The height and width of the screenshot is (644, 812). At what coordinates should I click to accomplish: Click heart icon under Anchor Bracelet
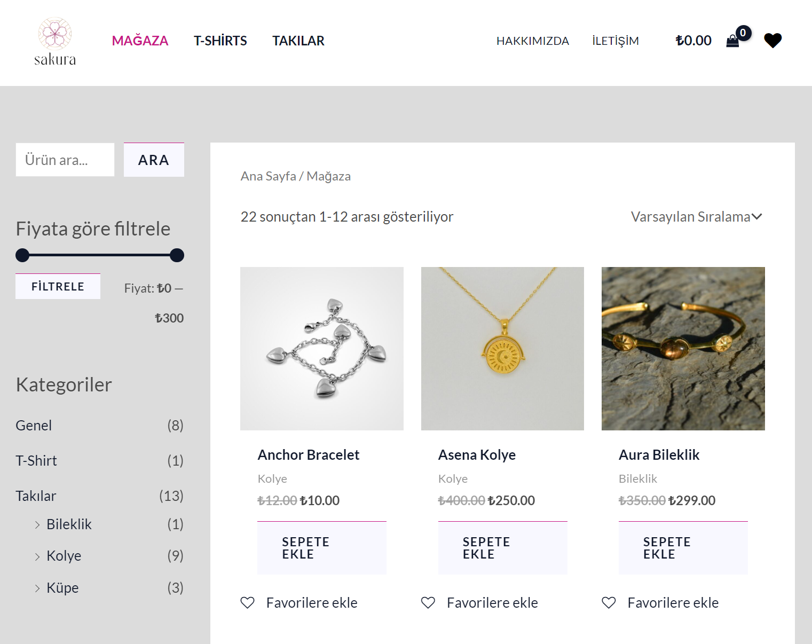click(248, 603)
